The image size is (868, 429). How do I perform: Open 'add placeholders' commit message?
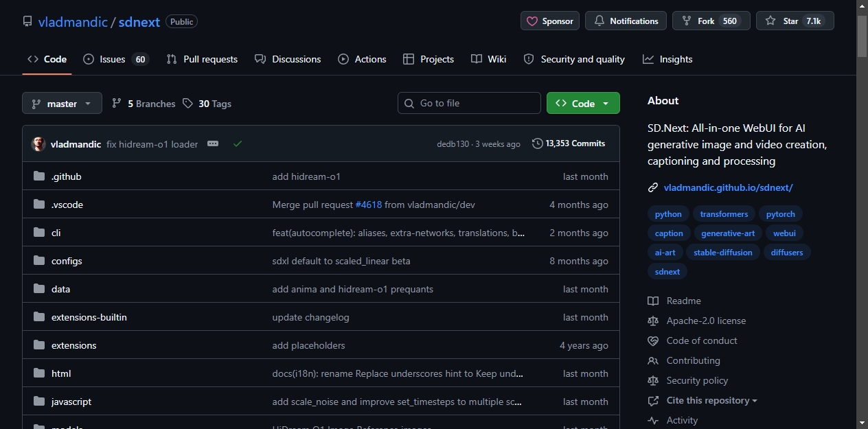point(308,345)
